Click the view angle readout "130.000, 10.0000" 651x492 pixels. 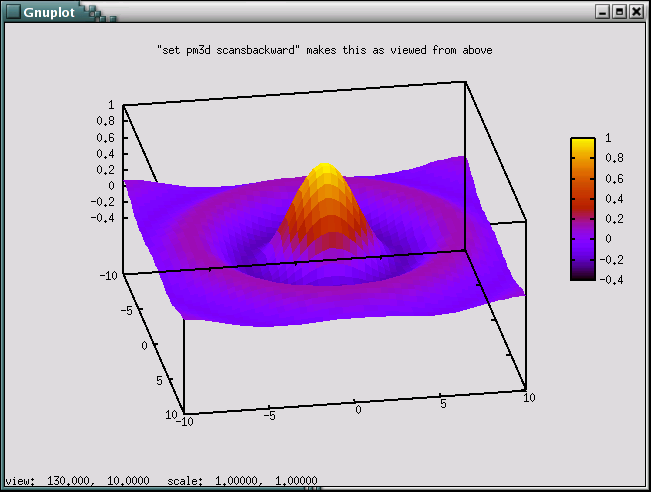pyautogui.click(x=98, y=481)
